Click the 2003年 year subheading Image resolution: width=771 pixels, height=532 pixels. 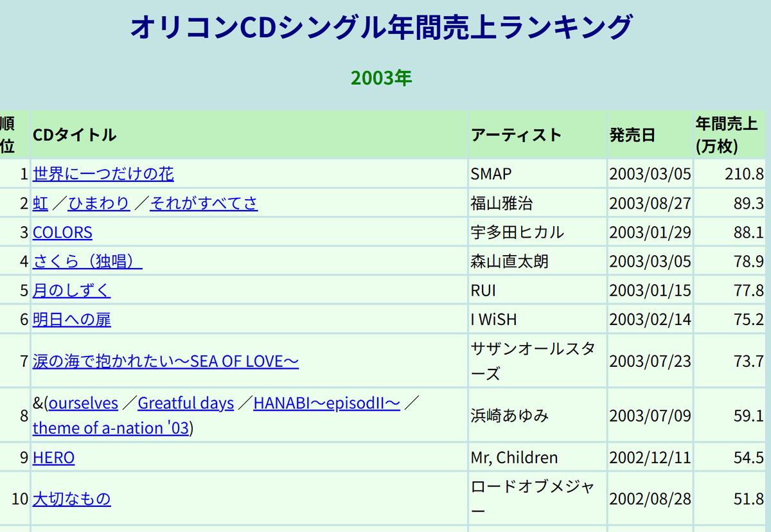[x=382, y=78]
